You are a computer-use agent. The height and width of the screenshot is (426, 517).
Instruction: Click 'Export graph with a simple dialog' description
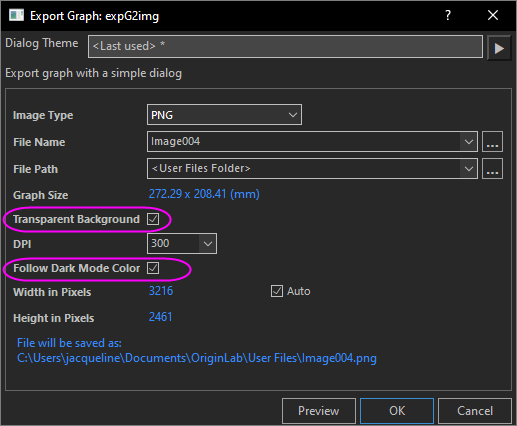pos(93,73)
